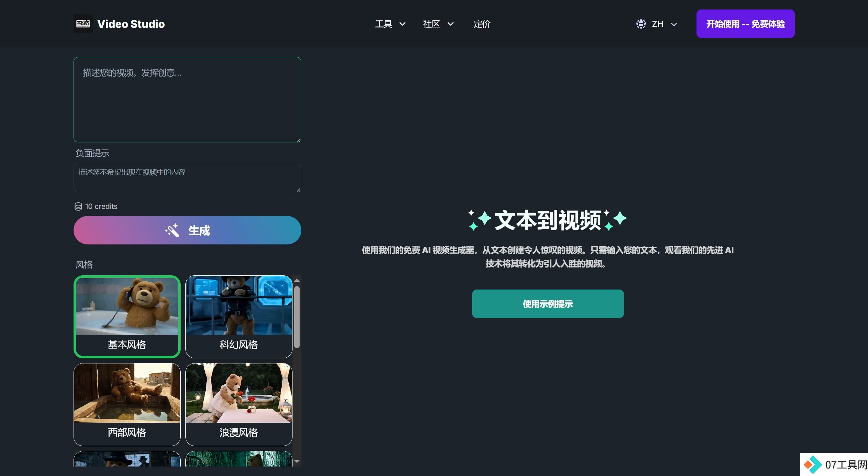Click the Video Studio logo icon
The height and width of the screenshot is (476, 868).
pyautogui.click(x=83, y=24)
